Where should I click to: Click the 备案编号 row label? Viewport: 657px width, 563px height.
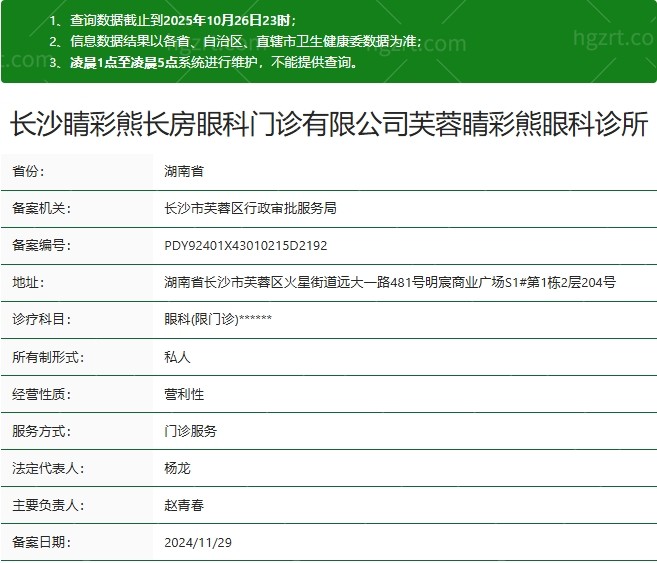pyautogui.click(x=41, y=246)
